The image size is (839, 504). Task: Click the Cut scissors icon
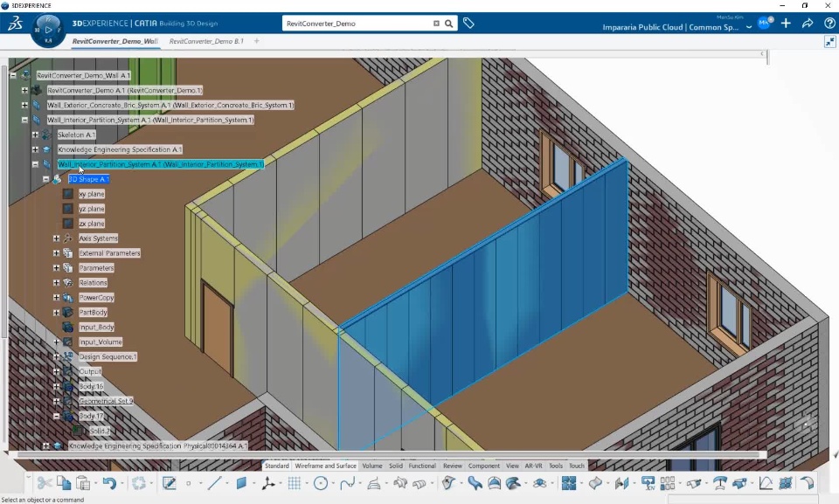(45, 483)
